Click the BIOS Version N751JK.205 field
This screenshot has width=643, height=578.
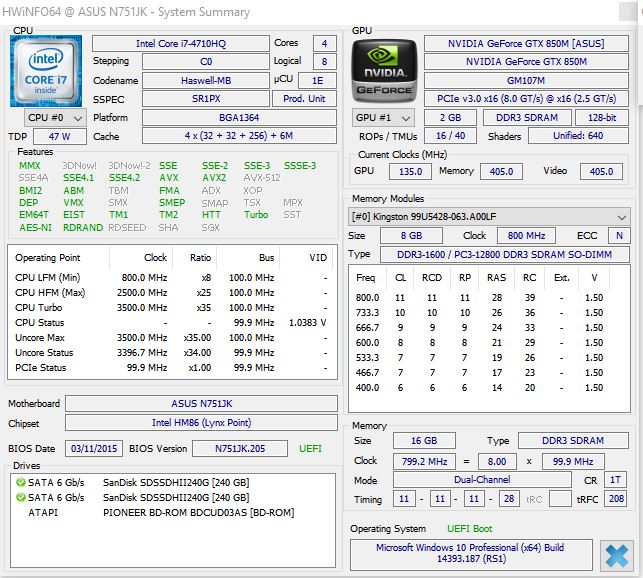(240, 448)
